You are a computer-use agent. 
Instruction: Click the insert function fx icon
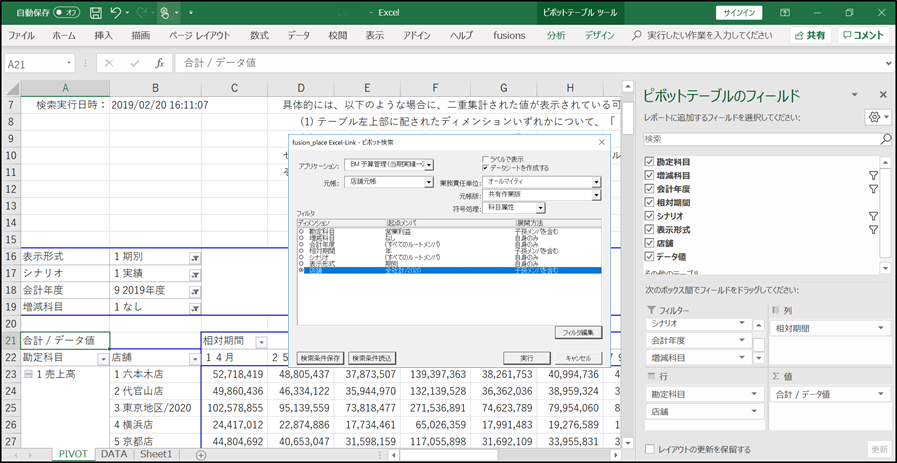[160, 64]
